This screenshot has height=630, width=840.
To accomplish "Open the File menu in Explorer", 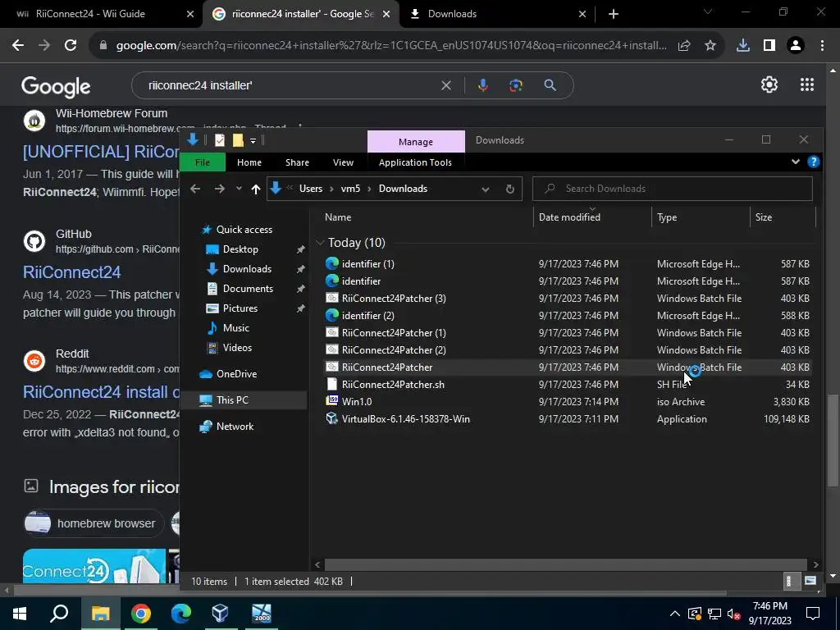I will click(x=203, y=162).
